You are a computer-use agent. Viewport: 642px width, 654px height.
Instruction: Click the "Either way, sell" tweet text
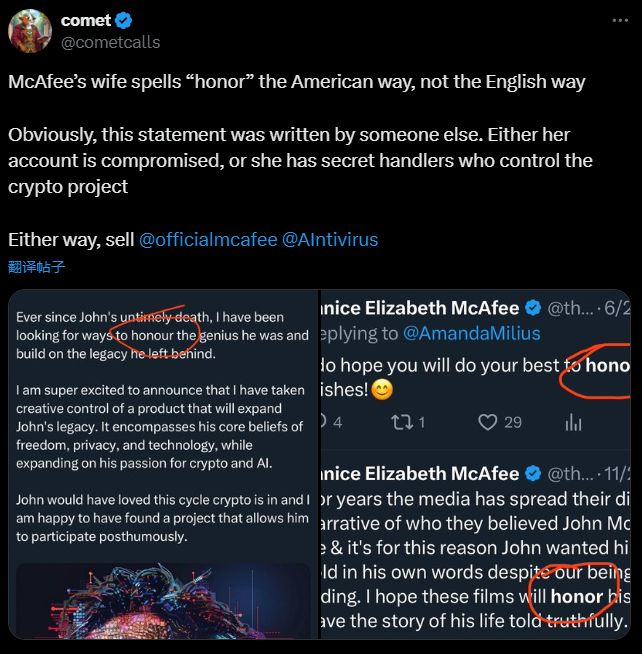70,240
